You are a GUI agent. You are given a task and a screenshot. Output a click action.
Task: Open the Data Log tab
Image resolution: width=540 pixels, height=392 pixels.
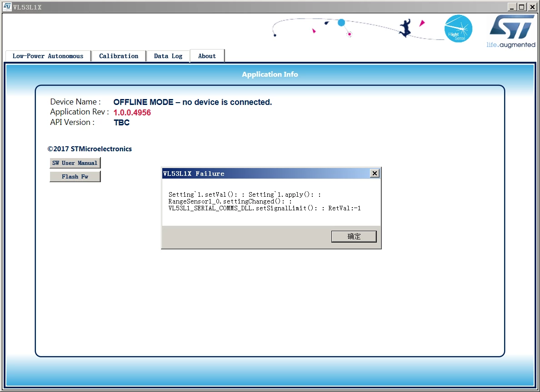168,56
